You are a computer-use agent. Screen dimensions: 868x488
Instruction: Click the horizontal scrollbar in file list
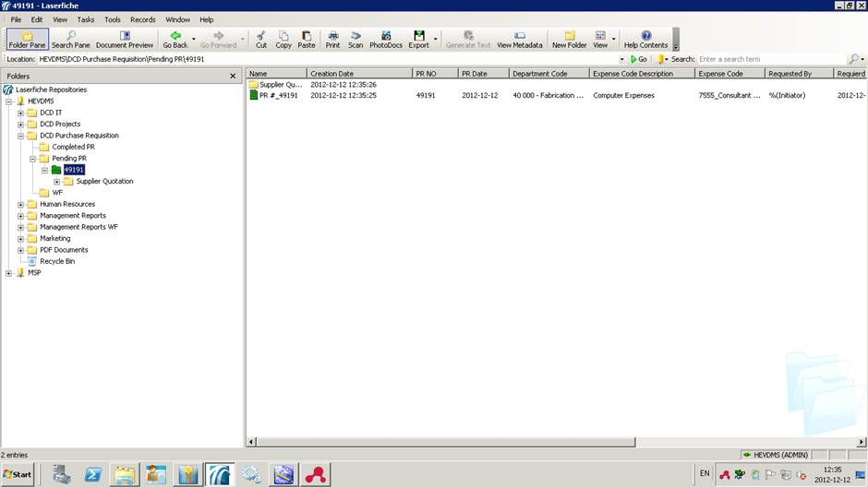(x=446, y=442)
